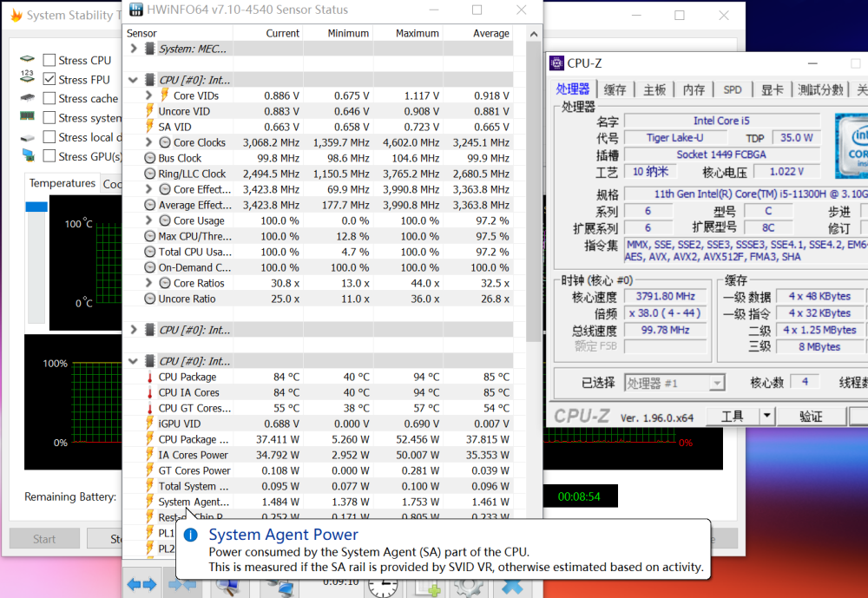Open the Temperatures tab
This screenshot has width=868, height=598.
62,183
